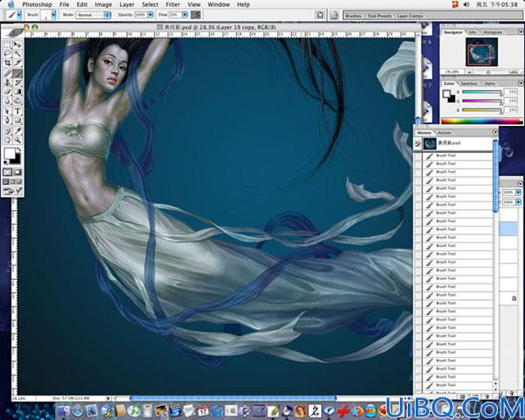The height and width of the screenshot is (420, 525).
Task: Open the tool preset picker dropdown
Action: point(19,15)
